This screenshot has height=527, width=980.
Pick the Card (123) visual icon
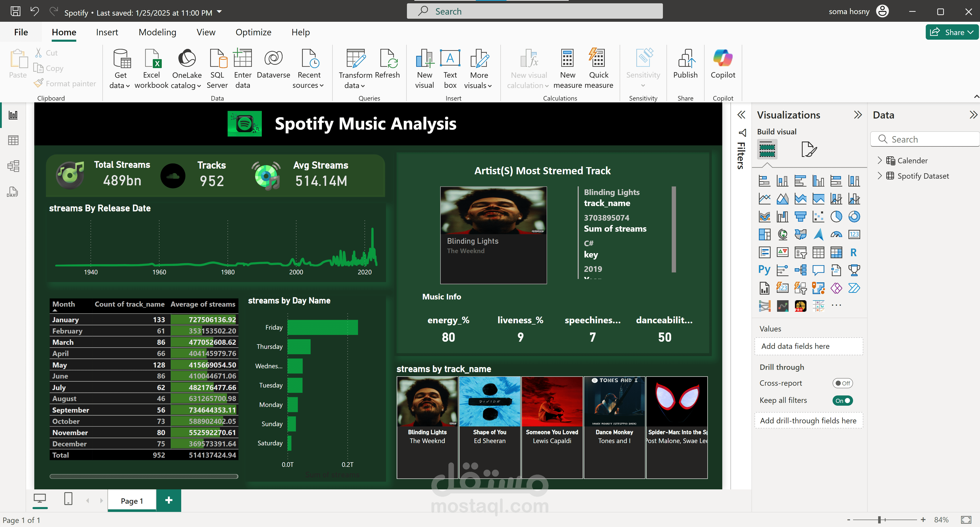(854, 234)
